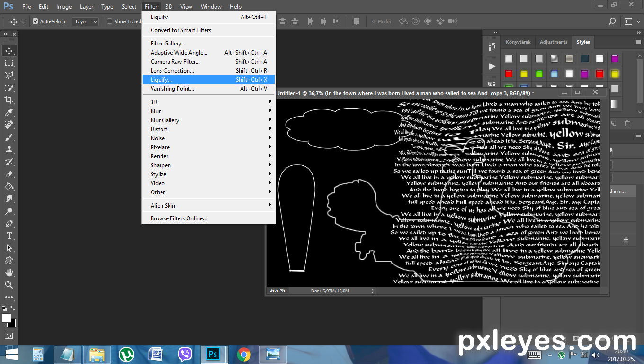Open the History panel icon

tap(492, 46)
